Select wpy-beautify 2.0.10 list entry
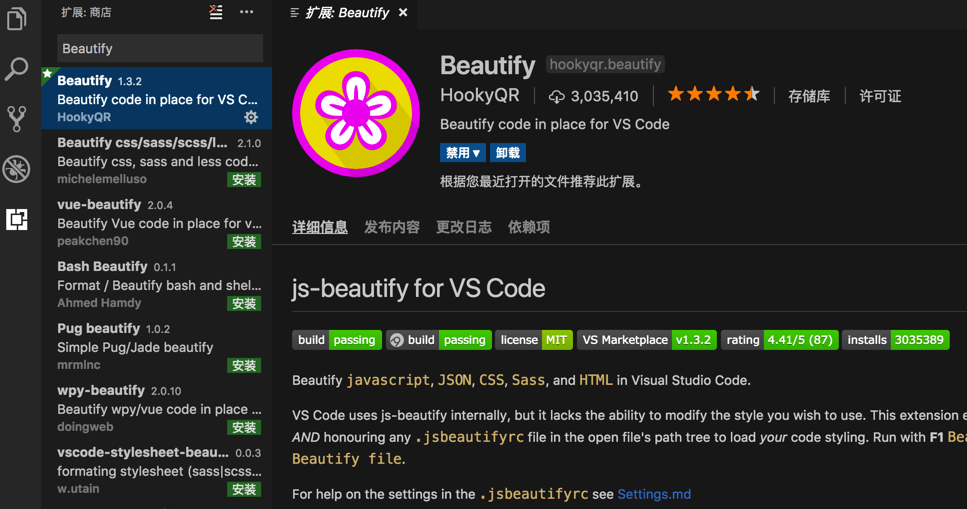The height and width of the screenshot is (509, 967). point(157,408)
